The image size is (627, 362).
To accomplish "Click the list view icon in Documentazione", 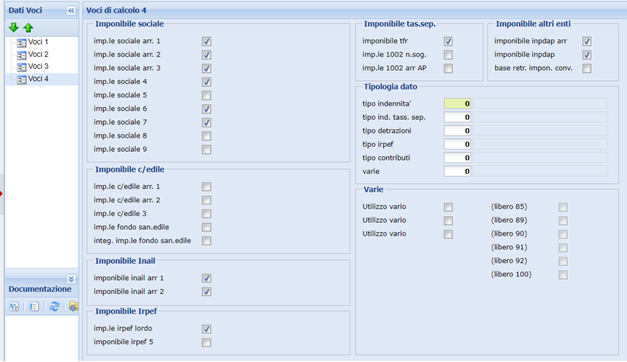I will pos(34,306).
